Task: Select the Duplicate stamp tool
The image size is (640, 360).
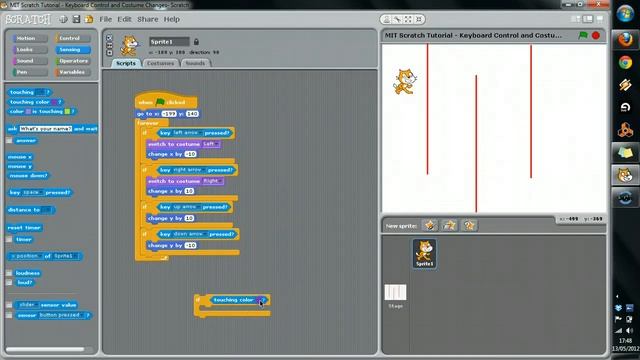Action: [x=387, y=19]
